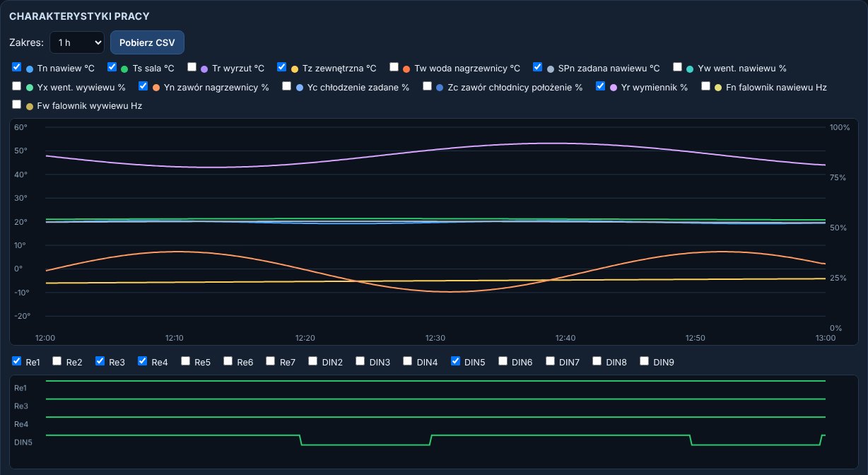Tick the Yx went. wywiewu % checkbox
868x475 pixels.
[x=17, y=86]
